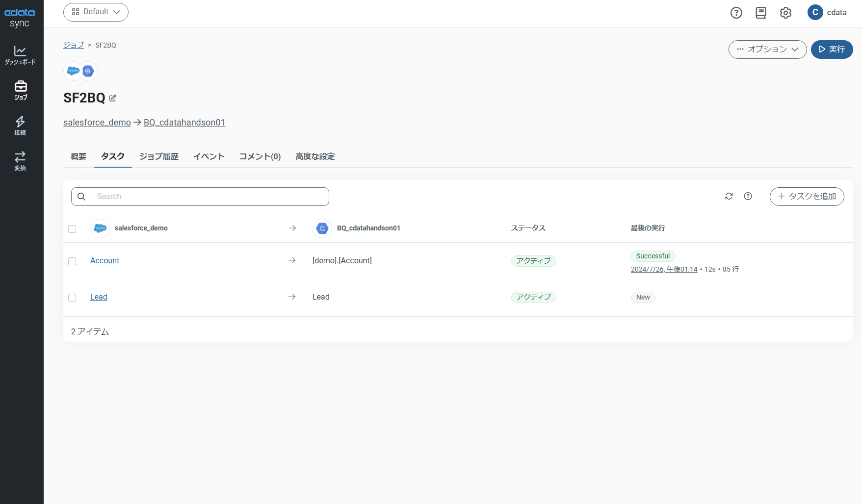
Task: Open Transformations arrows icon in sidebar
Action: [x=20, y=161]
